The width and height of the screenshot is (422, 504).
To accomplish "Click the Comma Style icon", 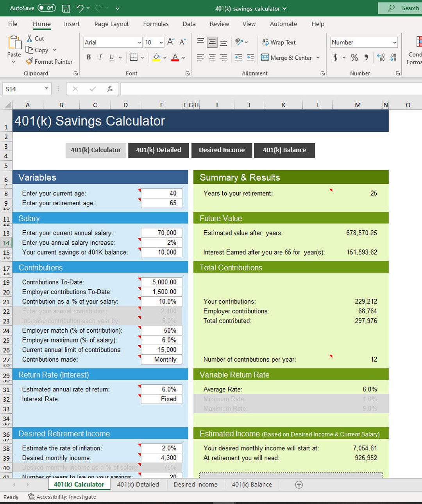I will click(366, 57).
